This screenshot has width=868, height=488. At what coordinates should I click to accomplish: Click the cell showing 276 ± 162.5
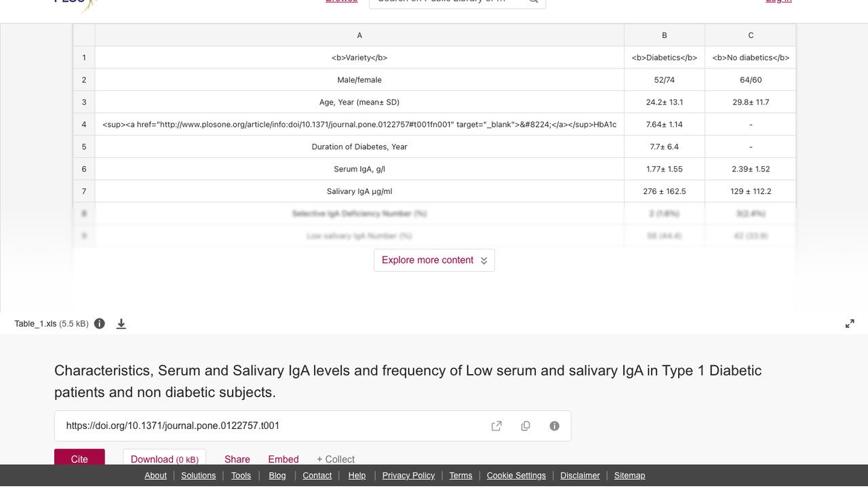(x=665, y=191)
